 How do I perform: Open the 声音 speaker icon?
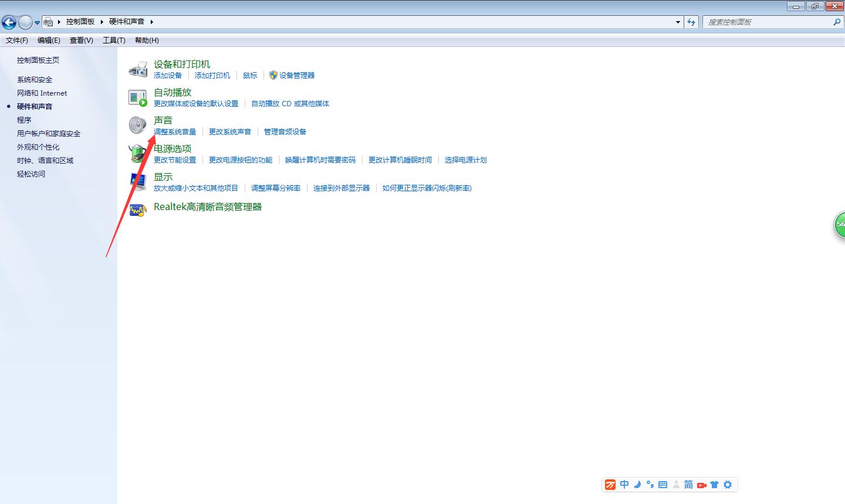[138, 125]
